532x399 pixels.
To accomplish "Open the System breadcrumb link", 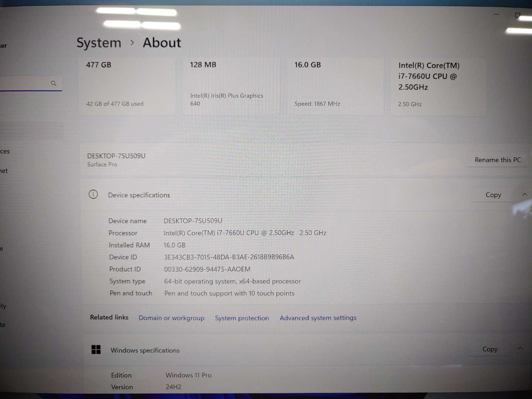I will (x=99, y=43).
